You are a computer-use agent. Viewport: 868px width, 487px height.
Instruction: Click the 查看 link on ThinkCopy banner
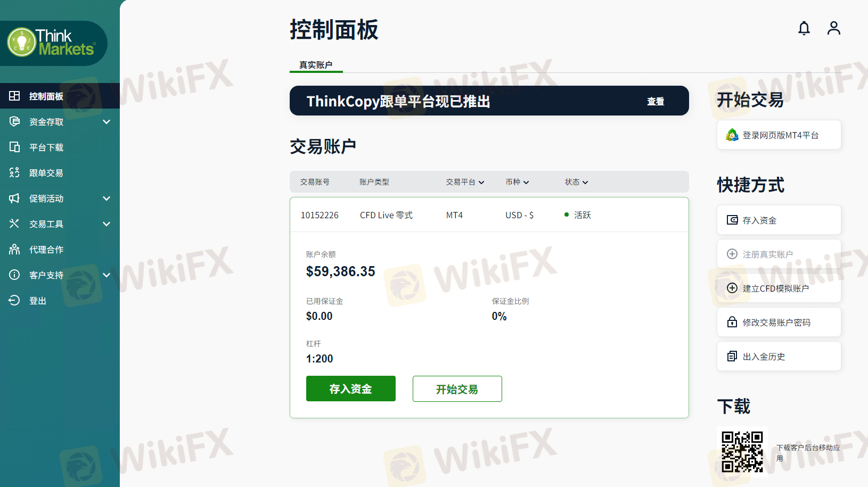pos(656,101)
